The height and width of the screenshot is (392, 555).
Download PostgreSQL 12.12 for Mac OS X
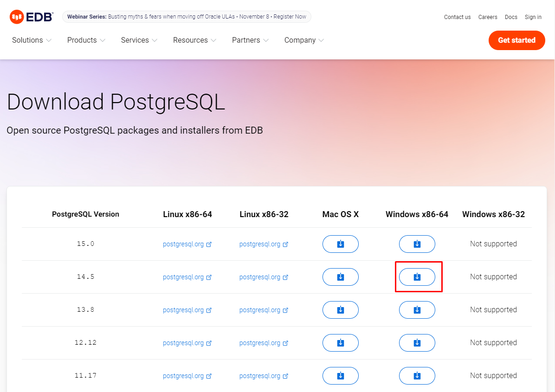[x=341, y=342]
